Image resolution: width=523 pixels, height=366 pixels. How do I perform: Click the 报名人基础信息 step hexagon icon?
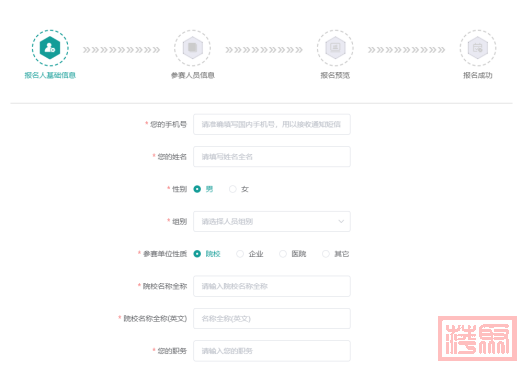[50, 48]
